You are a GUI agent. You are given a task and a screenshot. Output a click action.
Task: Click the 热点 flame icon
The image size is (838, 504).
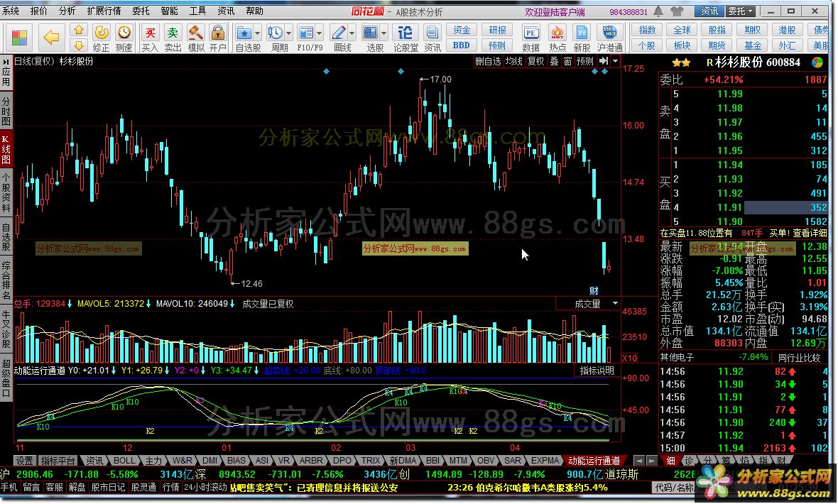click(x=557, y=33)
